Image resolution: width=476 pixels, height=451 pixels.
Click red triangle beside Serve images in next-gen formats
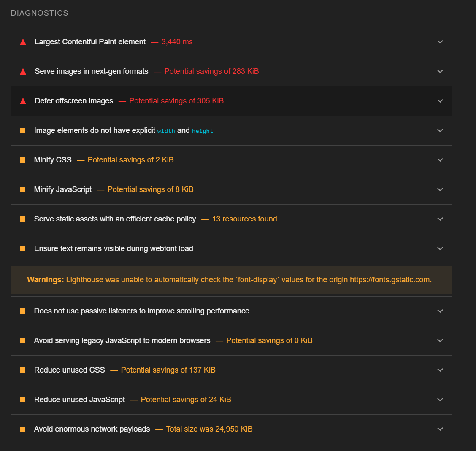pyautogui.click(x=23, y=72)
